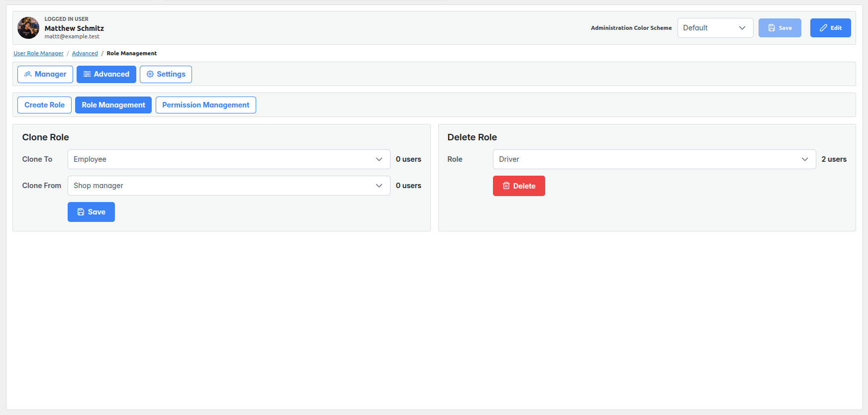The width and height of the screenshot is (868, 415).
Task: Expand the Clone To role dropdown
Action: pos(229,159)
